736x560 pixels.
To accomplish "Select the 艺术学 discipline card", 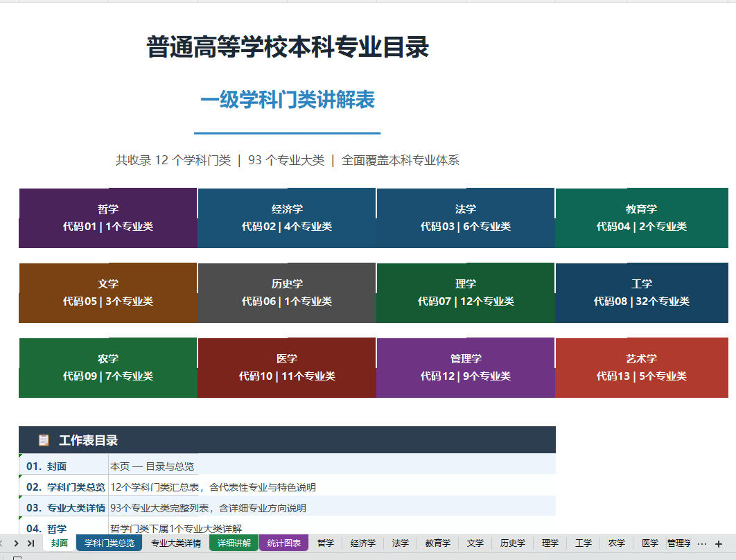I will [x=642, y=367].
